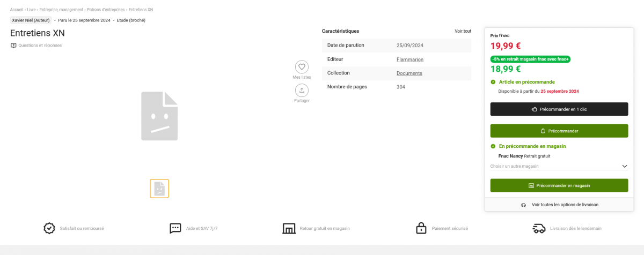Click the Livraison dès le lendemain text
Viewport: 644px width, 255px height.
[x=576, y=228]
